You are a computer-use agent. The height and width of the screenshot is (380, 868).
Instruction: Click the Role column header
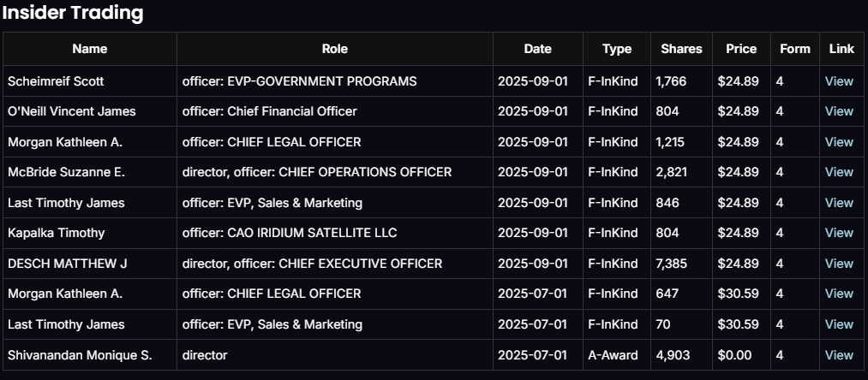(x=334, y=49)
